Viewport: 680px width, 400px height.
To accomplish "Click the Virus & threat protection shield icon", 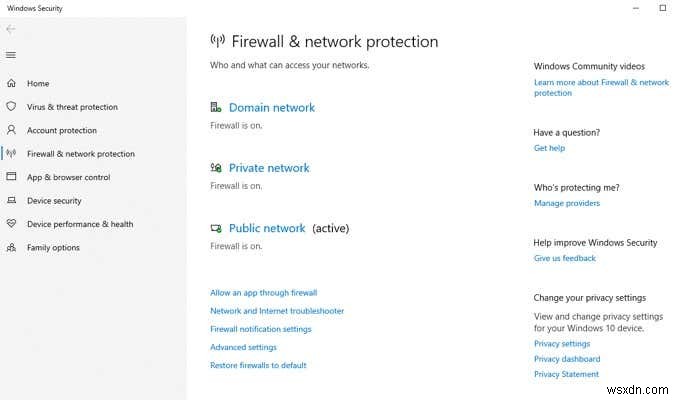I will click(11, 106).
